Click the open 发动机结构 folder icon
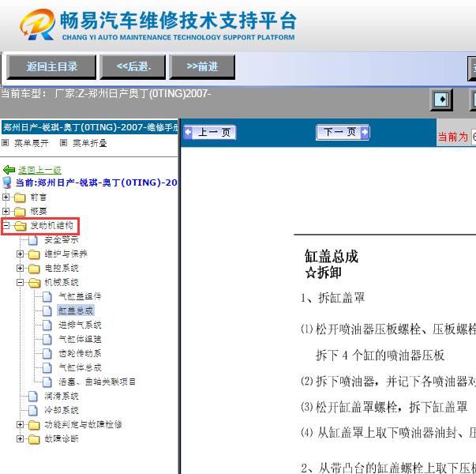This screenshot has width=476, height=474. 21,226
